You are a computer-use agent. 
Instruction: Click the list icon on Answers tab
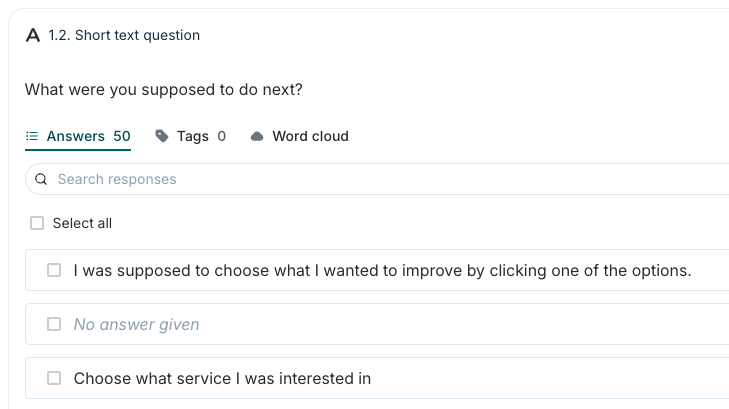(32, 136)
